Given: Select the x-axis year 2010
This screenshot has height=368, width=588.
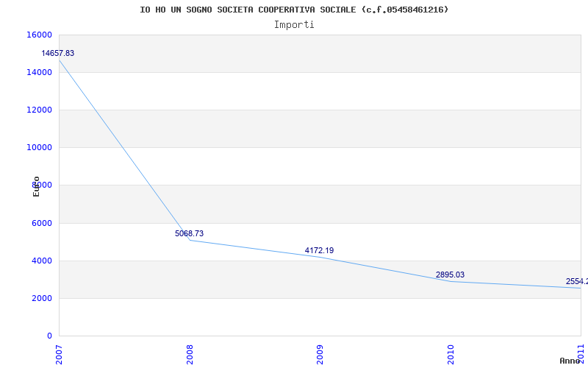Looking at the screenshot, I should point(451,355).
